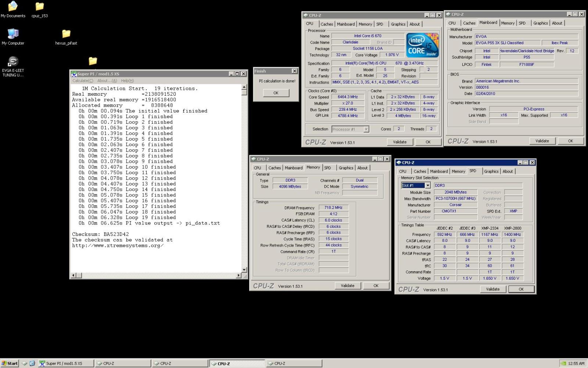The image size is (588, 368).
Task: Click the NVIDIA system tray icon
Action: pos(563,364)
